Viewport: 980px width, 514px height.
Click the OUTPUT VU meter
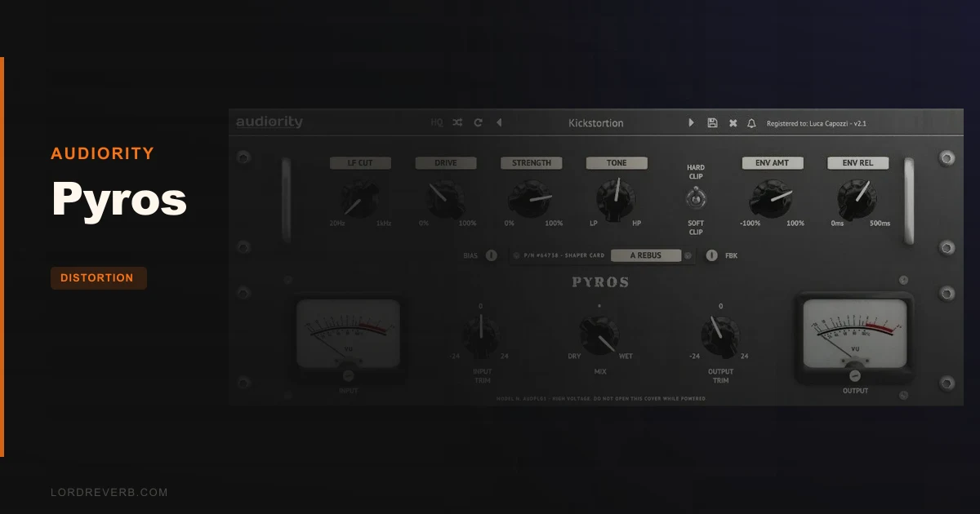click(854, 333)
